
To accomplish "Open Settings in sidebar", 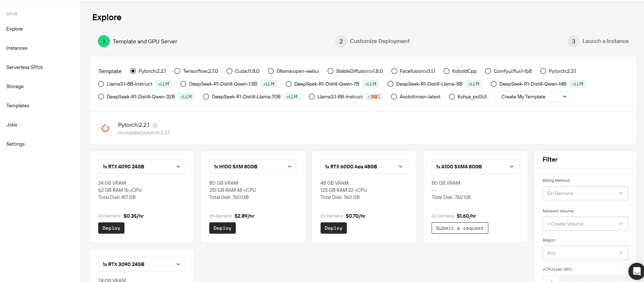I will (x=15, y=144).
